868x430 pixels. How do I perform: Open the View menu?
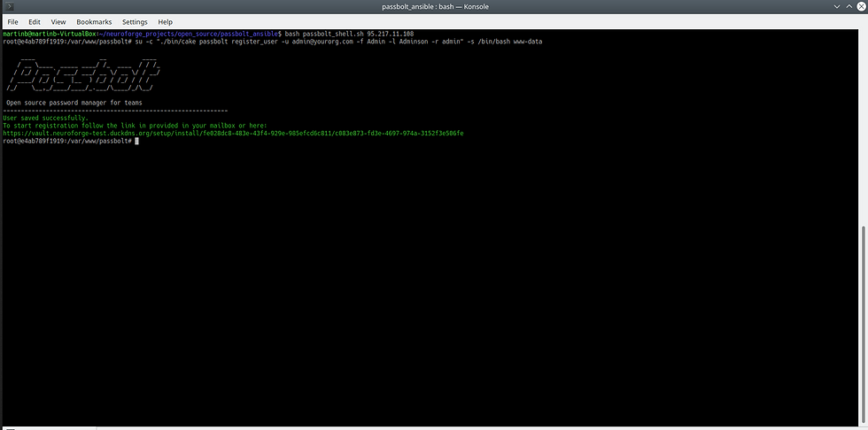click(x=58, y=22)
